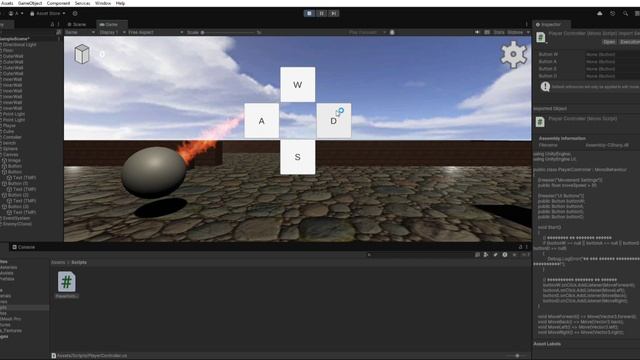Viewport: 640px width, 360px height.
Task: Open the account dropdown in the toolbar
Action: (16, 13)
